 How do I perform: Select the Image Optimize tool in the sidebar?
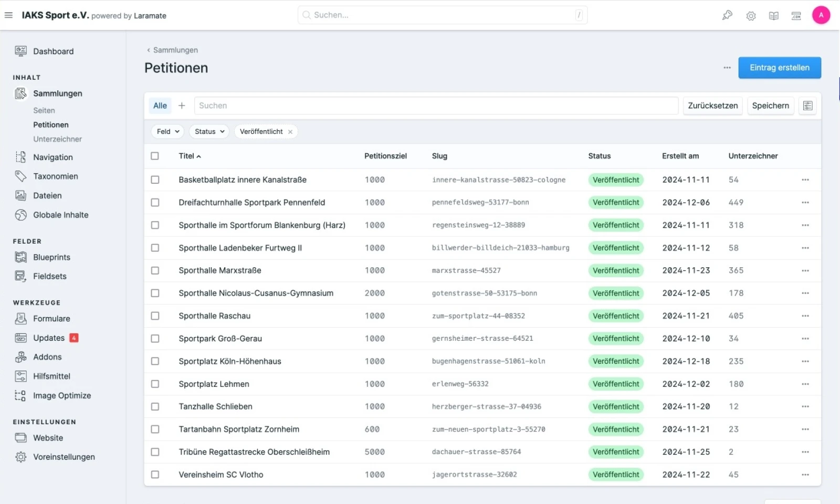[x=62, y=395]
